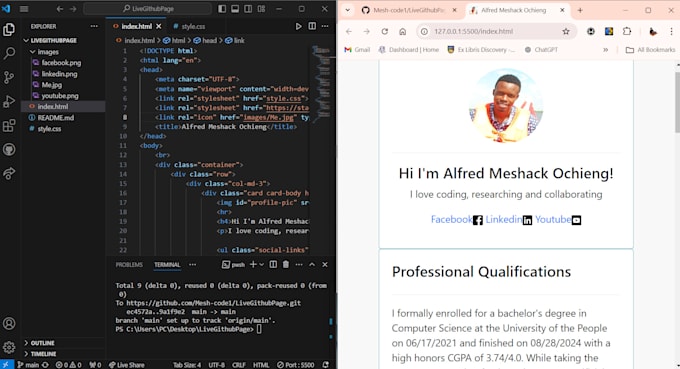Toggle the secondary side bar
Screen dimensions: 680x369
point(248,9)
